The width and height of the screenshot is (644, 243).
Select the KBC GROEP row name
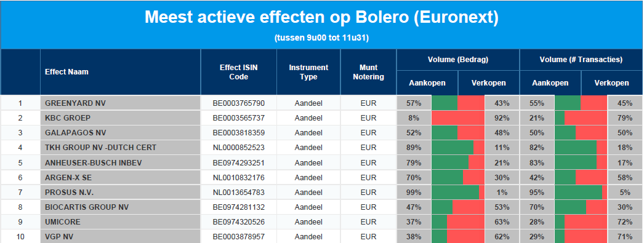(68, 118)
